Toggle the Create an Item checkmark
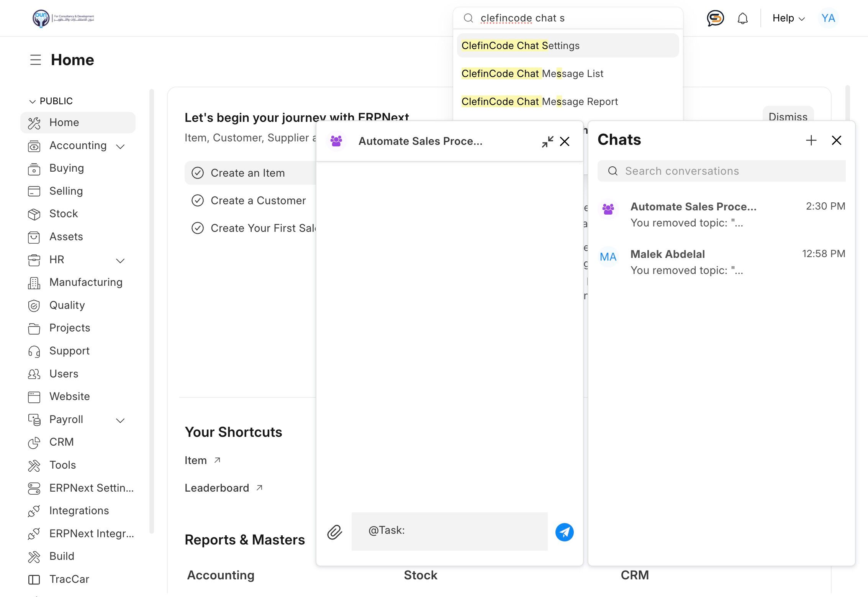The height and width of the screenshot is (597, 868). [198, 173]
